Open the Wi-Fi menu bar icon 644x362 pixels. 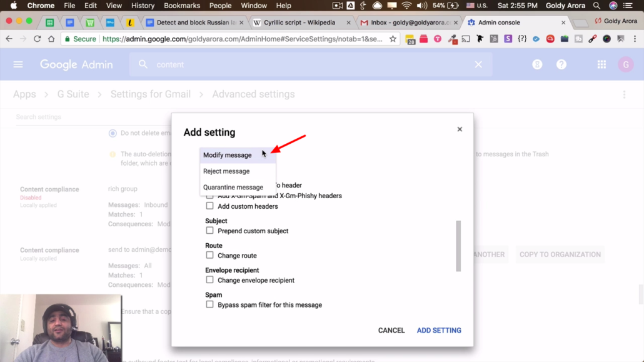pos(406,6)
